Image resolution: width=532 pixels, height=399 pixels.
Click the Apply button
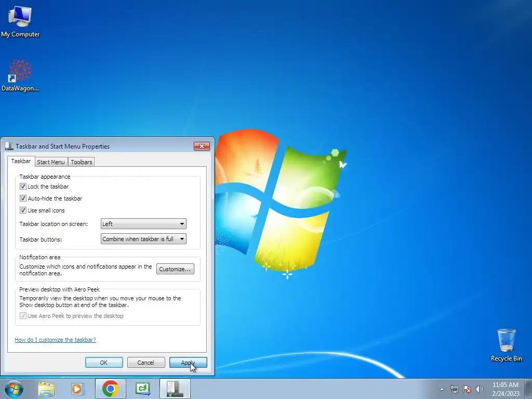[x=188, y=362]
